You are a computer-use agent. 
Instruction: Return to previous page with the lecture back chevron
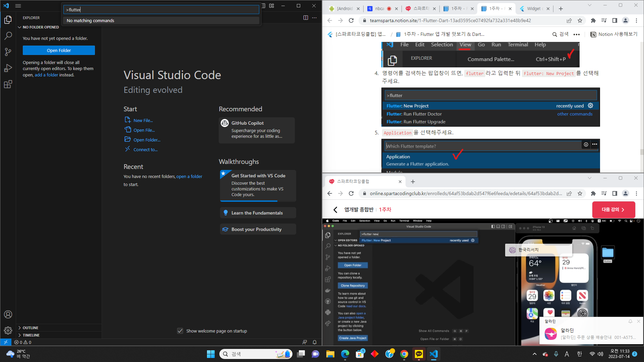click(x=335, y=209)
